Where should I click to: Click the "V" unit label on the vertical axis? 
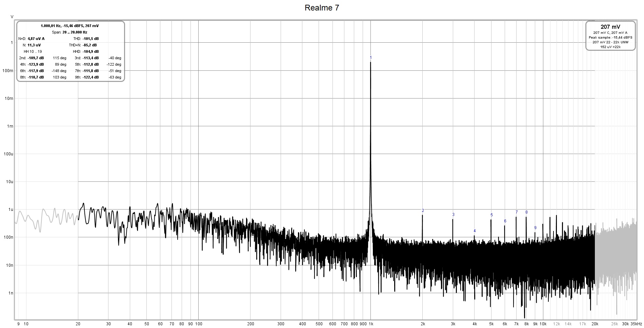[x=12, y=17]
